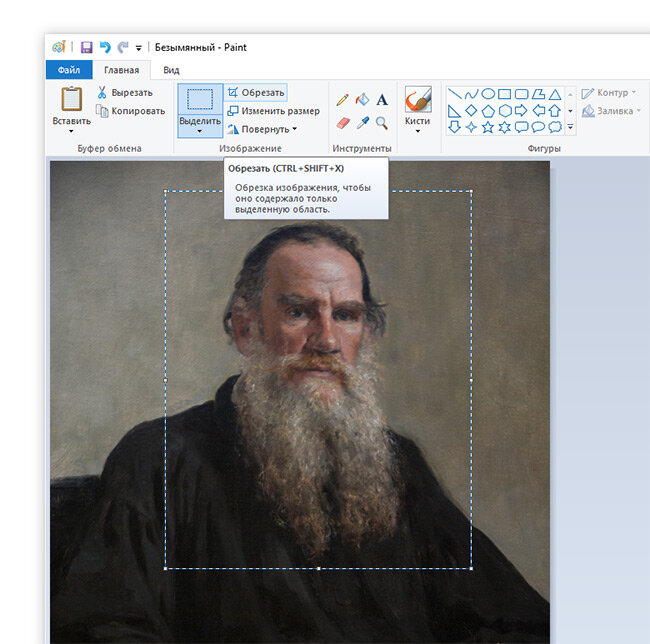Expand the Повернуть rotate menu
This screenshot has width=650, height=644.
262,129
